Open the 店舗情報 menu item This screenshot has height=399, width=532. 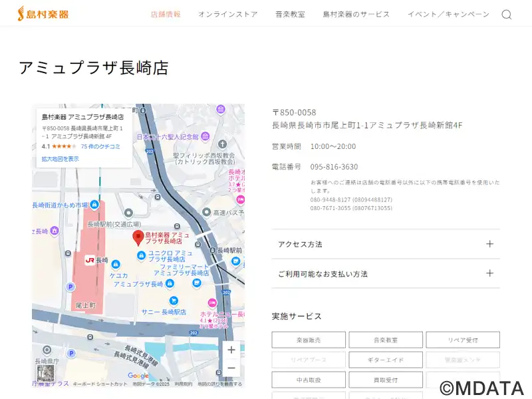click(166, 14)
